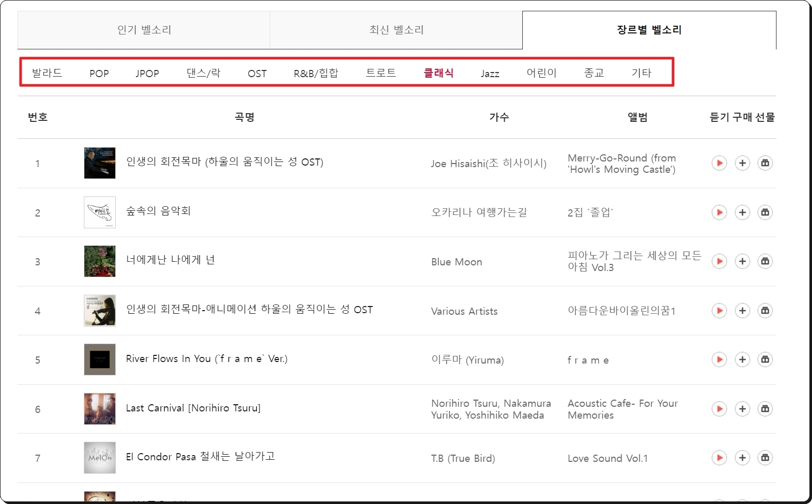This screenshot has height=504, width=812.
Task: Click album 피아노가 그리는 세상의 모든 아침 Vol.3
Action: tap(634, 261)
